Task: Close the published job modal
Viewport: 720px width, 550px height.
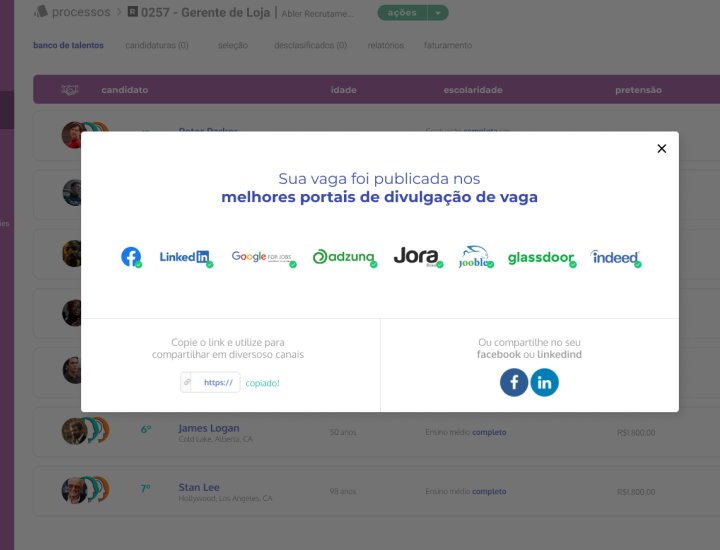Action: [x=661, y=148]
